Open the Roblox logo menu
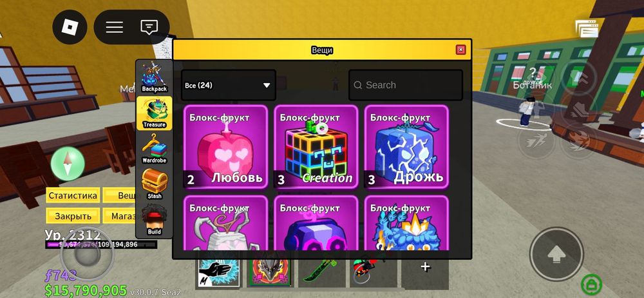The image size is (644, 298). tap(70, 27)
